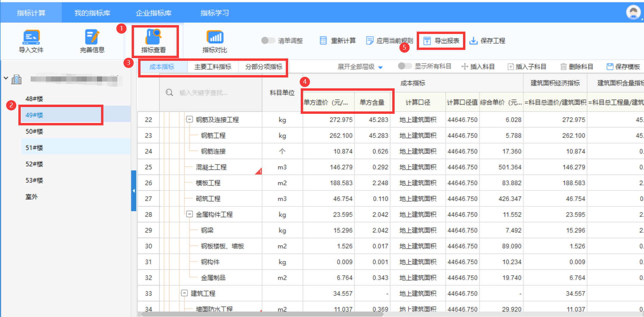Select 49#楼 in the tree
The width and height of the screenshot is (644, 317).
(x=34, y=115)
